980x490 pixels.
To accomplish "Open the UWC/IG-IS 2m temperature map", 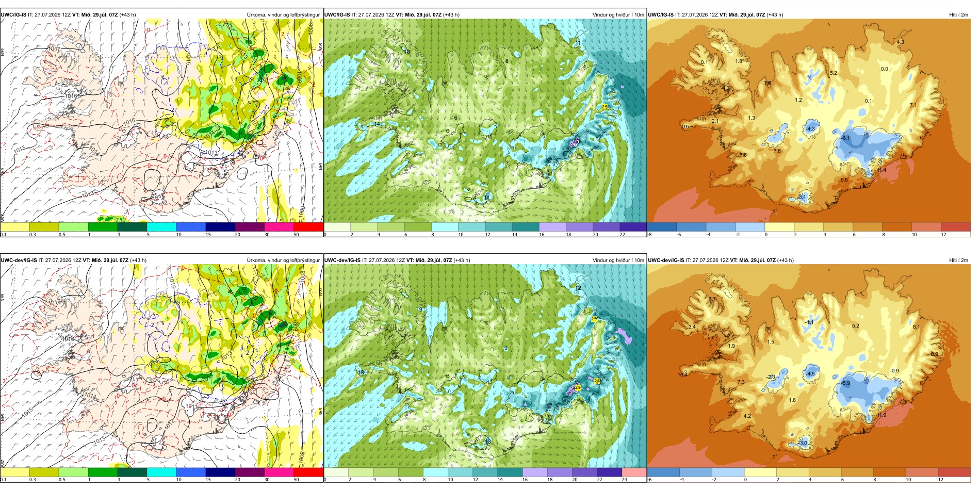I will [809, 121].
